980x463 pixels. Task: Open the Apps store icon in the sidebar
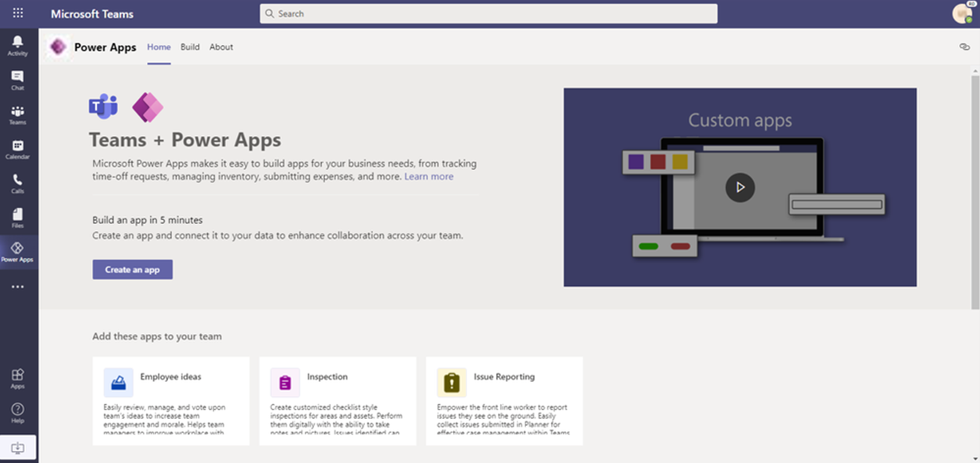click(x=17, y=379)
